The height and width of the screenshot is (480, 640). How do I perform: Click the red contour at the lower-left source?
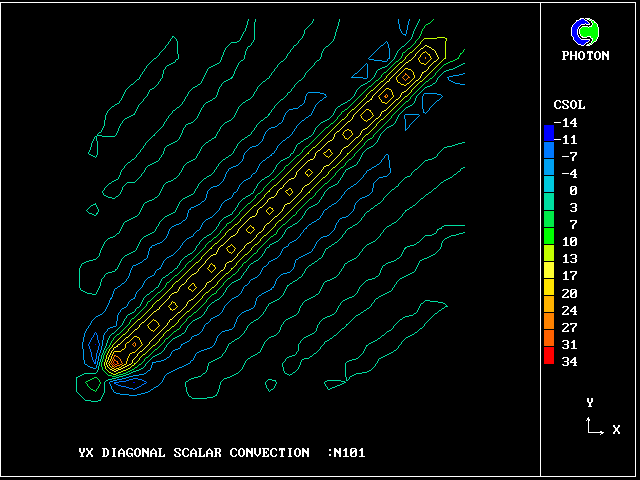click(115, 360)
